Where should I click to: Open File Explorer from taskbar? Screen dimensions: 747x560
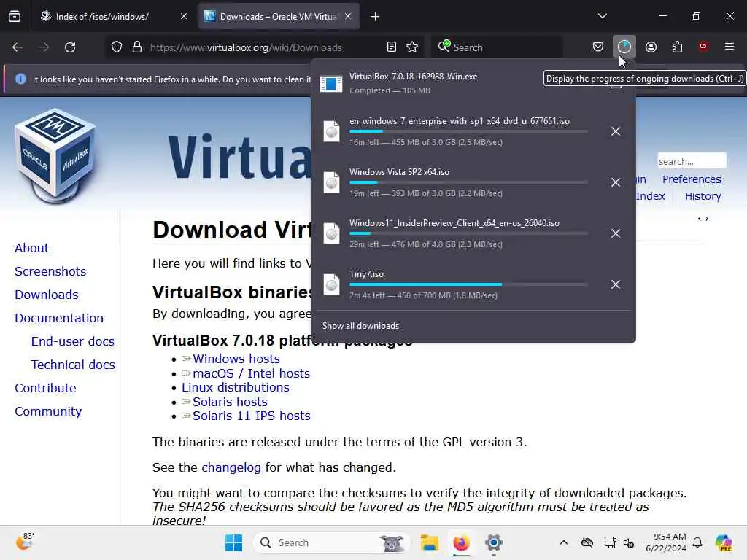click(429, 542)
